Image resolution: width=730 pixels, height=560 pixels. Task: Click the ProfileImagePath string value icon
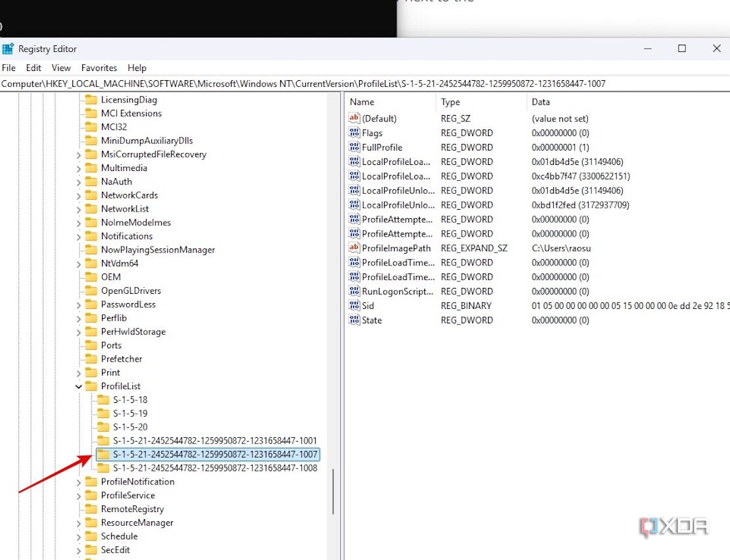[354, 248]
